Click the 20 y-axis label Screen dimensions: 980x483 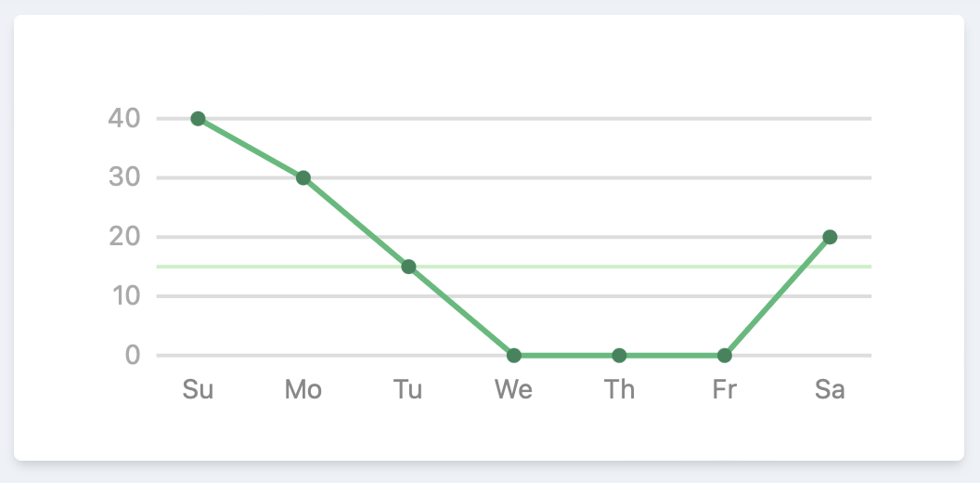click(123, 237)
